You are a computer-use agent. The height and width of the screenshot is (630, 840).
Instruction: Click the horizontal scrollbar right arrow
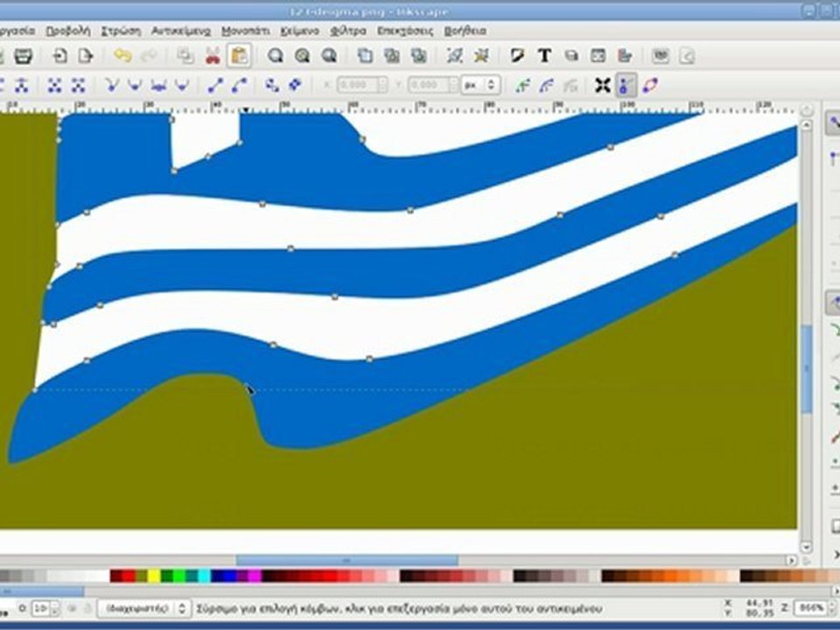792,560
